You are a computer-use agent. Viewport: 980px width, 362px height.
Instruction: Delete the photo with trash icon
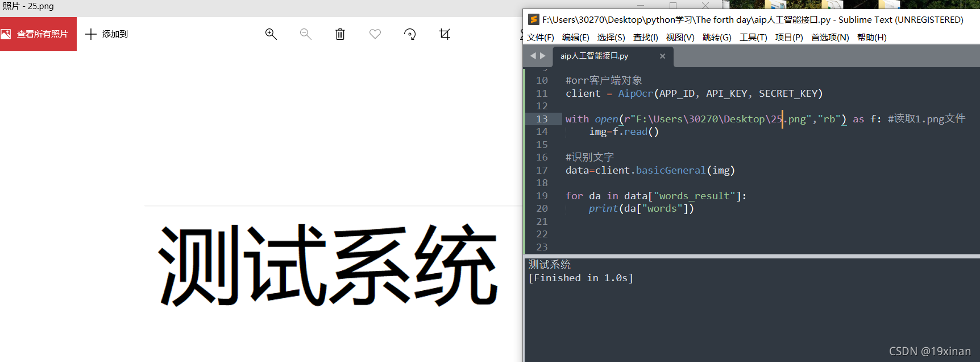340,34
